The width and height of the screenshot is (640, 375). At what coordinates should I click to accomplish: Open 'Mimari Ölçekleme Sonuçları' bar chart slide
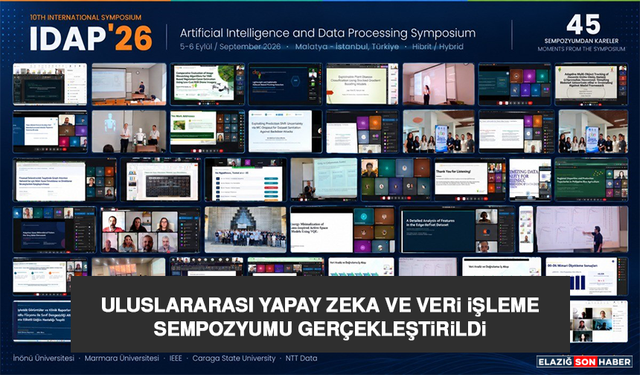tap(587, 276)
